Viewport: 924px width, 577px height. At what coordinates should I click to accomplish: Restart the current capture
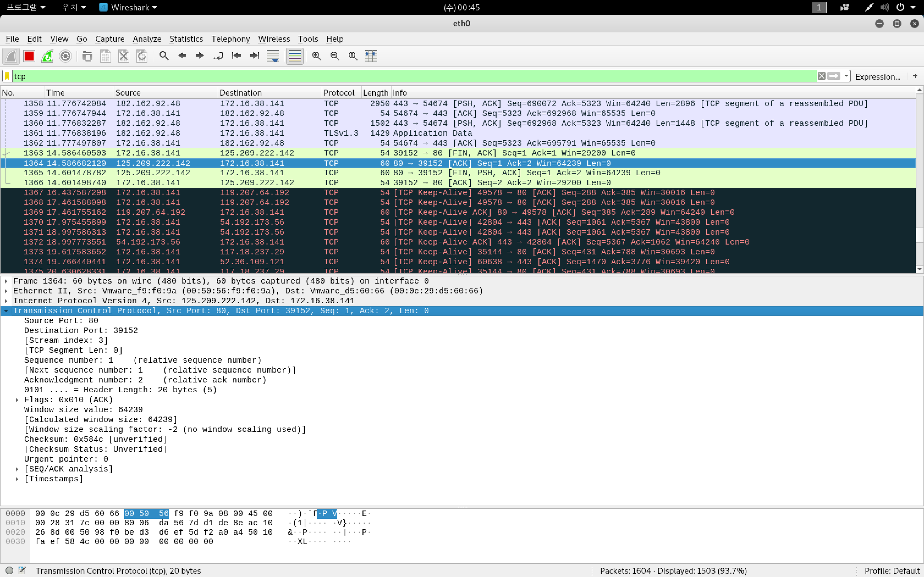47,56
